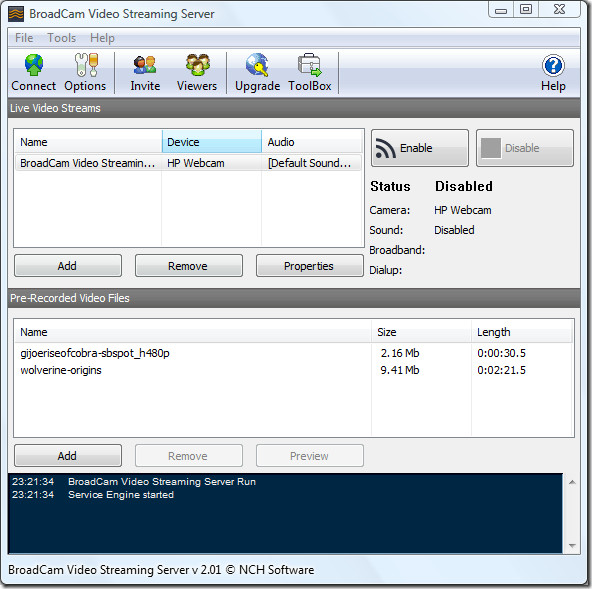Viewport: 592px width, 589px height.
Task: Click the Disable stream button
Action: [525, 148]
